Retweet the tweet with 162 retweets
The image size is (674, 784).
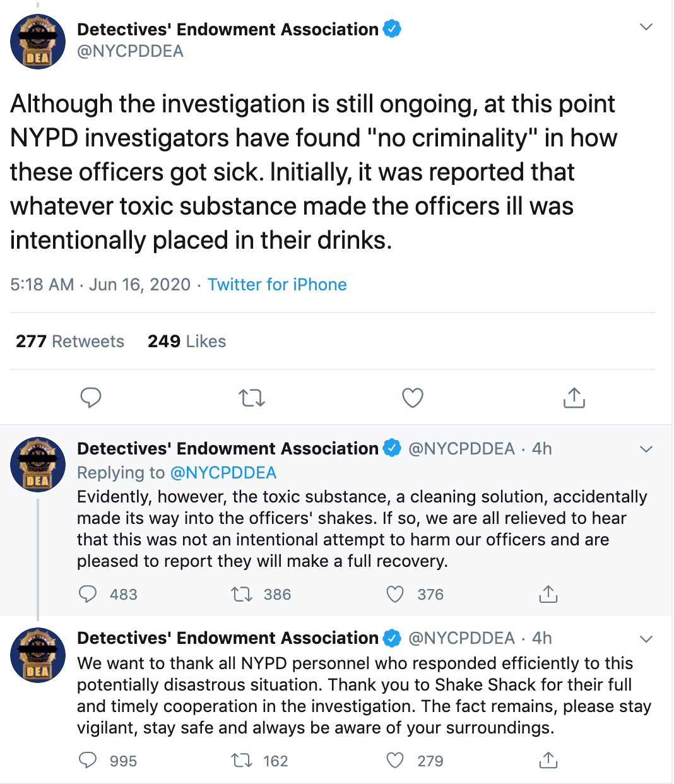tap(242, 760)
